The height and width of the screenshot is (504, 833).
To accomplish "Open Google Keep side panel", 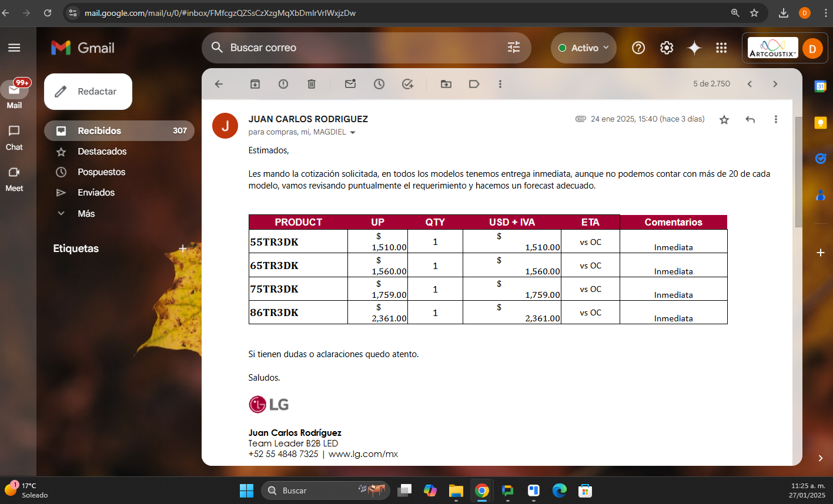I will coord(820,122).
